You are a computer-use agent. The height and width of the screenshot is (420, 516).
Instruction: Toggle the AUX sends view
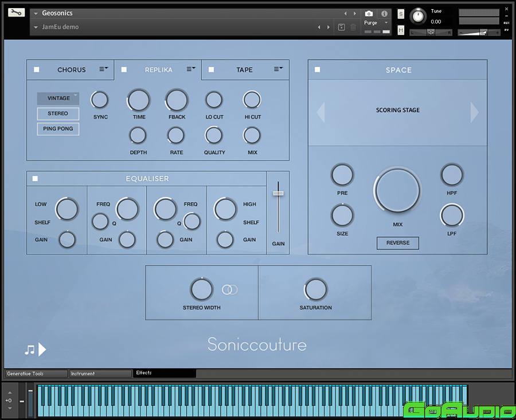click(x=506, y=23)
